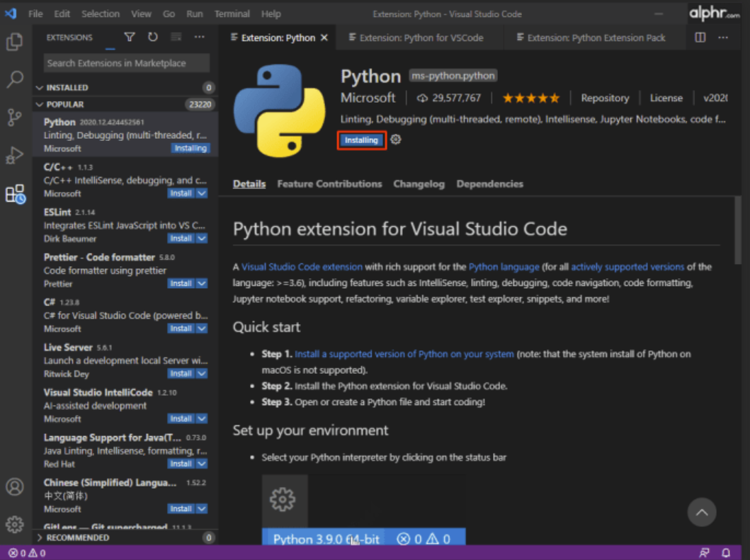Open the Feature Contributions tab
The height and width of the screenshot is (560, 750).
pos(329,183)
